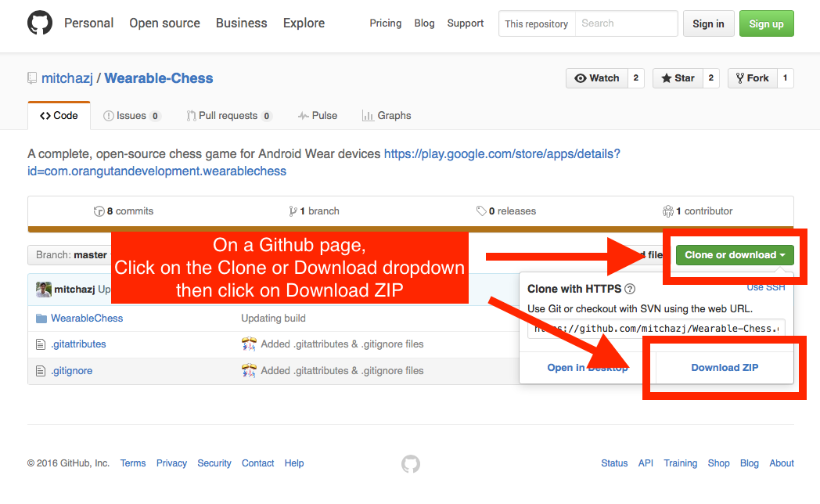Click the Watch button
Image resolution: width=820 pixels, height=504 pixels.
point(597,78)
